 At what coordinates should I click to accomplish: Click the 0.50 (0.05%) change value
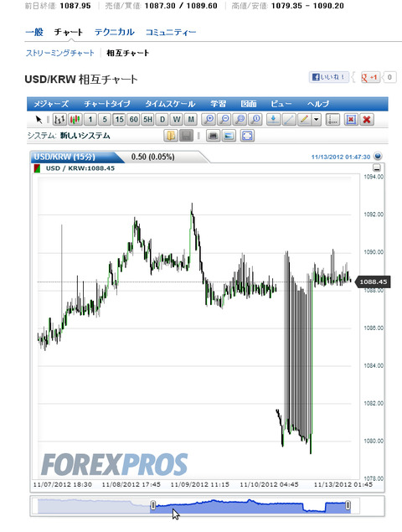(x=152, y=157)
